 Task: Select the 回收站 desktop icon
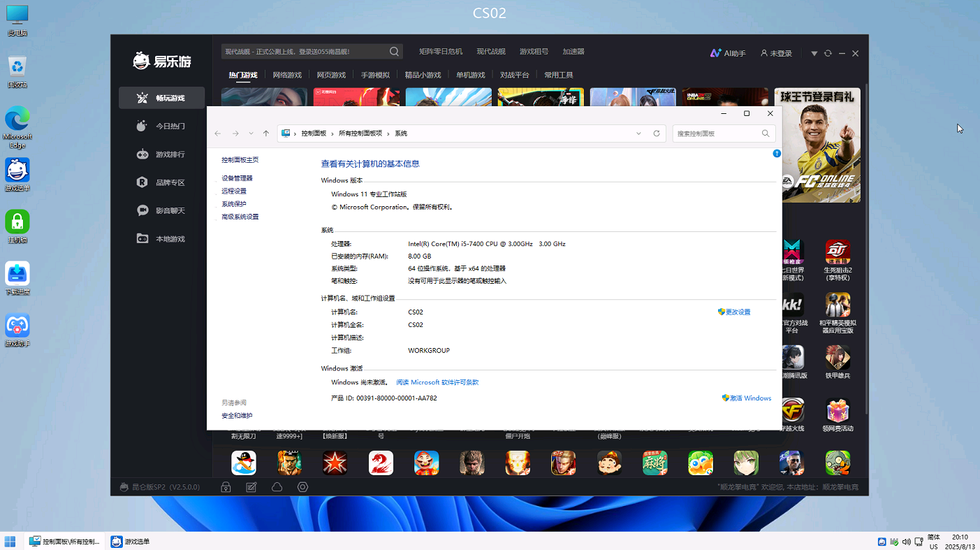click(x=17, y=72)
